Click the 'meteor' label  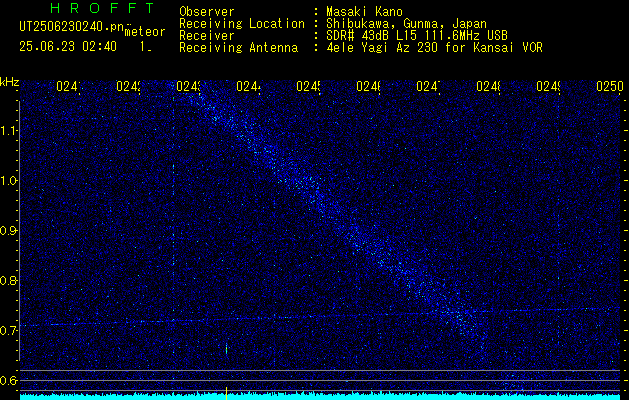coord(145,32)
